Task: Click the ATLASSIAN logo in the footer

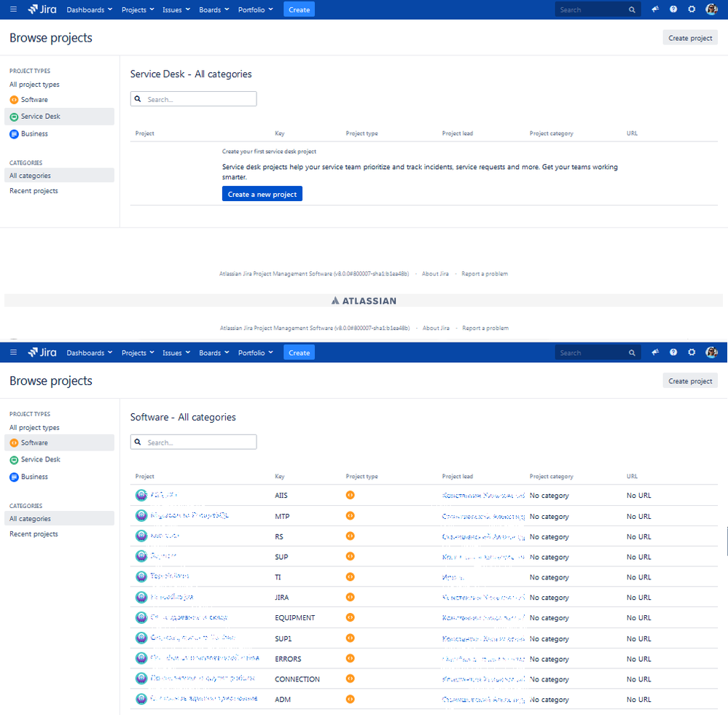Action: point(364,301)
